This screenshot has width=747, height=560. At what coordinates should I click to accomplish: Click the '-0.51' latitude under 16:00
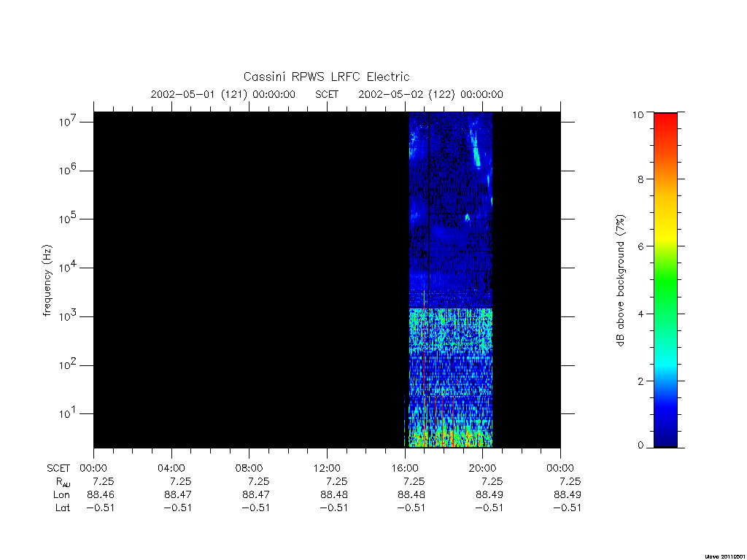411,507
